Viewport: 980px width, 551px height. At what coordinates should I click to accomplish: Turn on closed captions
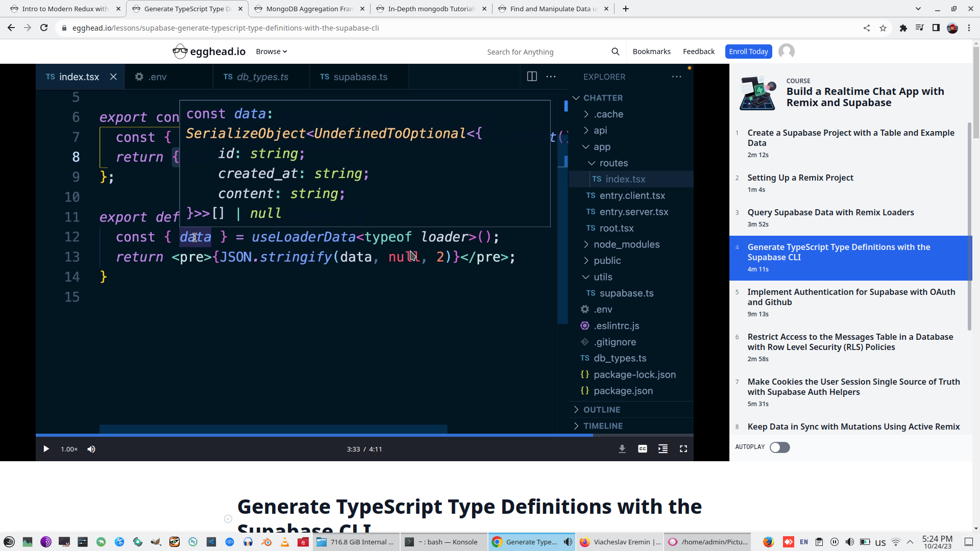coord(642,449)
